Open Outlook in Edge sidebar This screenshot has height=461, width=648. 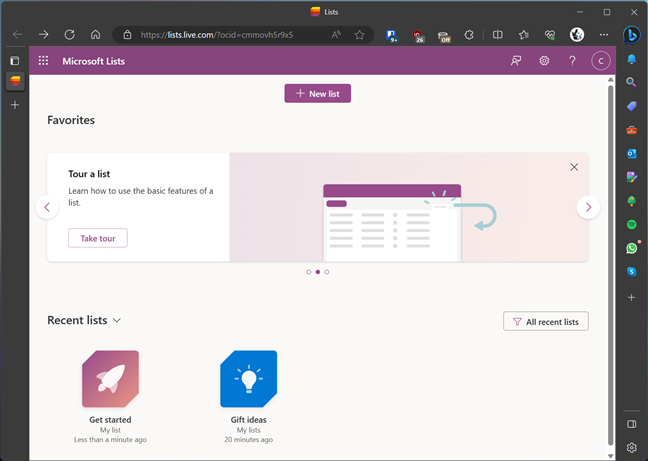(631, 154)
